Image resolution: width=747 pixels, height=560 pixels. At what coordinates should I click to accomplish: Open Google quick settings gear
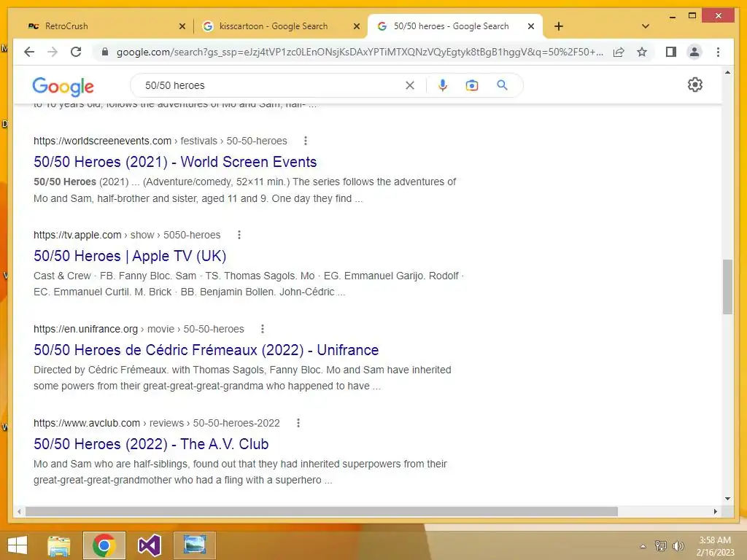tap(694, 85)
